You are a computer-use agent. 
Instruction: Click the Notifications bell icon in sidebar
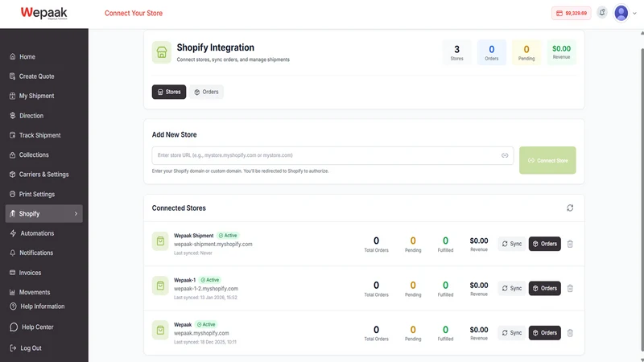pos(12,253)
